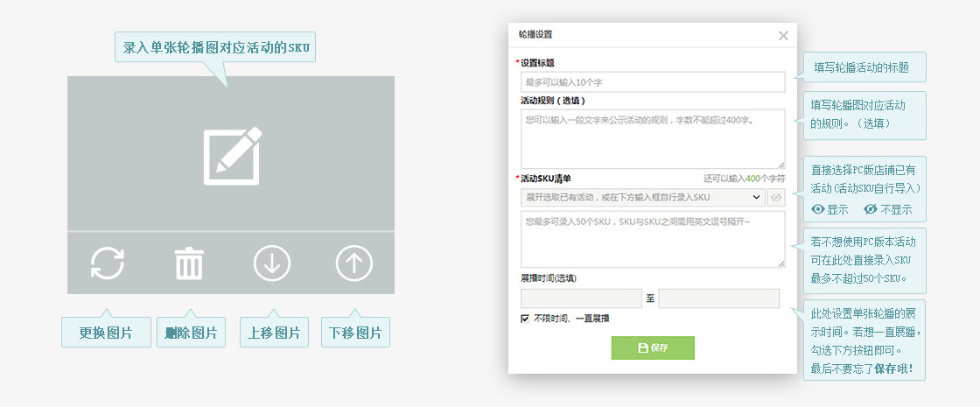Click the 更换图片 label
Image resolution: width=980 pixels, height=407 pixels.
106,333
